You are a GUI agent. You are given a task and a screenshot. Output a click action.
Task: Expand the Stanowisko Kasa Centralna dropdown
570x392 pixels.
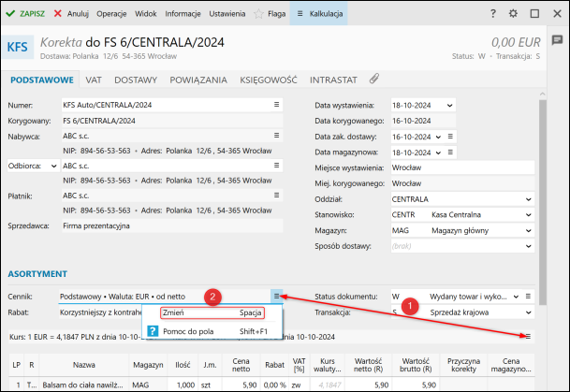[x=529, y=214]
